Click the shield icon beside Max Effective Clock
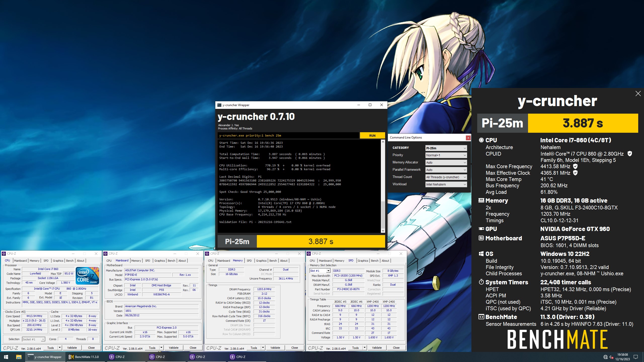 [575, 173]
